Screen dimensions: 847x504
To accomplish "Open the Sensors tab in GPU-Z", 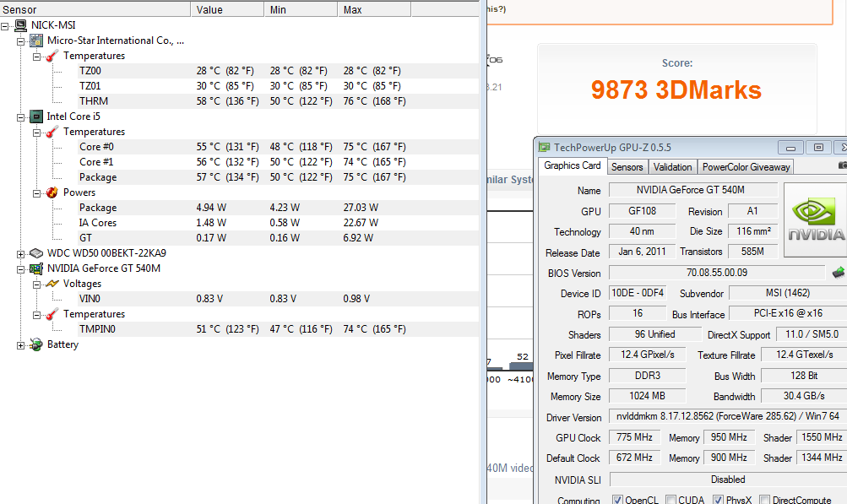I will point(627,167).
